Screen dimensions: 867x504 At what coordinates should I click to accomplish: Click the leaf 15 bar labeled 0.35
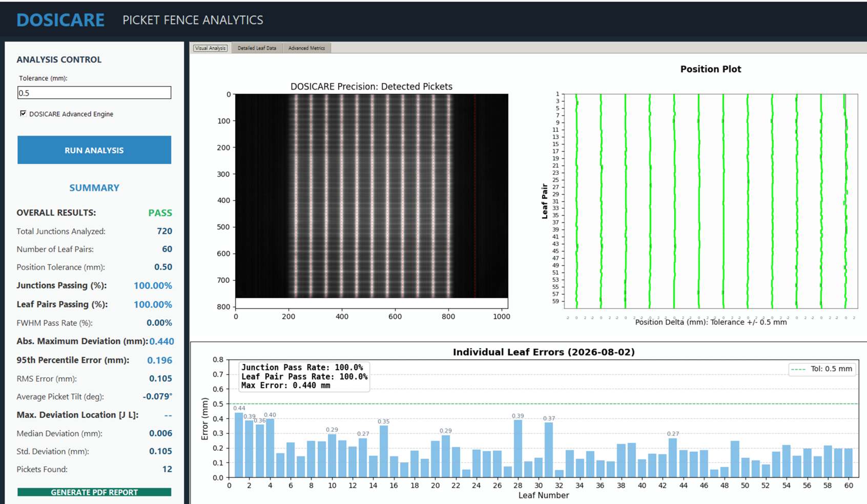[383, 452]
